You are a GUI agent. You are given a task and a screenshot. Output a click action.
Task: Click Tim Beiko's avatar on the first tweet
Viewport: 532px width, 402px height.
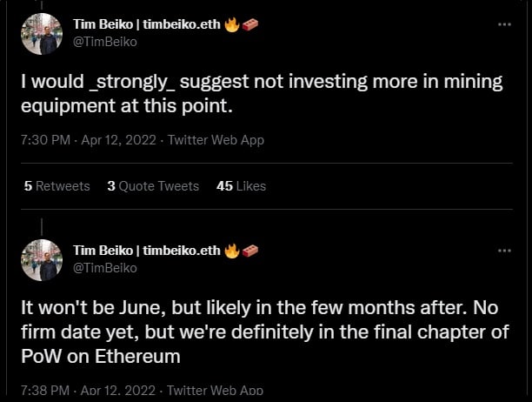[x=42, y=34]
